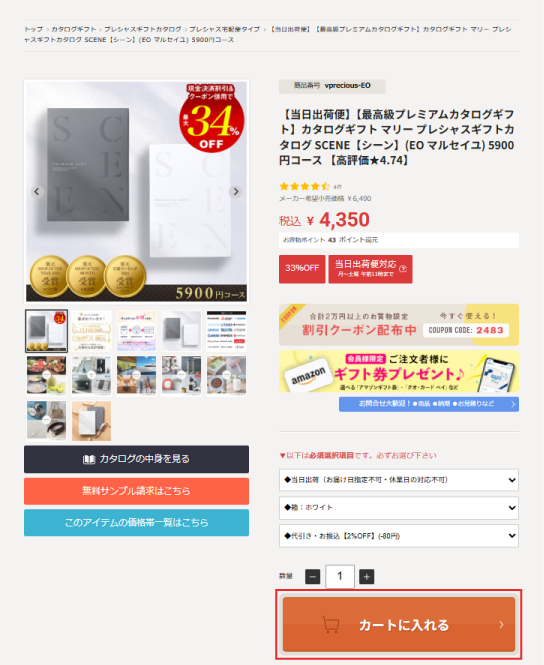The height and width of the screenshot is (665, 544).
Task: Open the お問合せ大歓迎 inquiry link
Action: pyautogui.click(x=429, y=404)
